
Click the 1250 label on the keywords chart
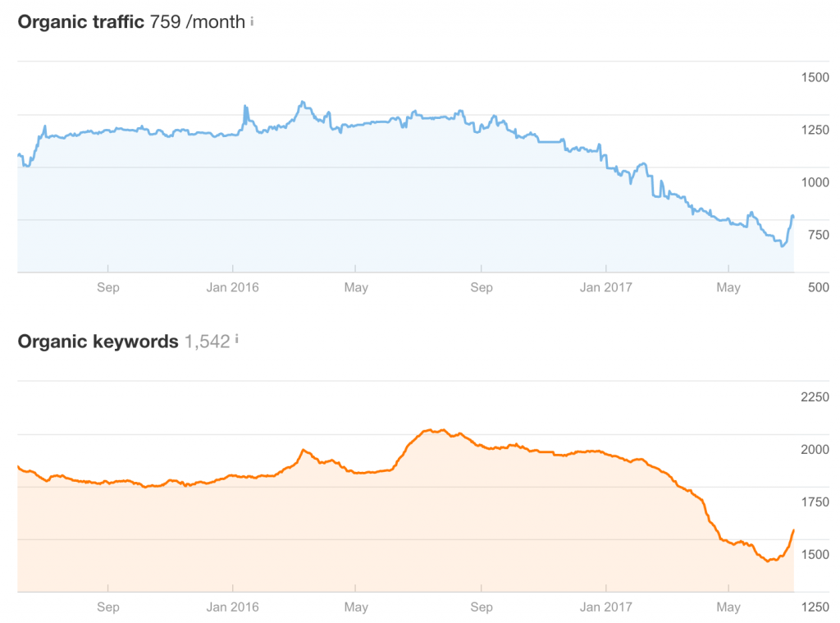click(815, 607)
